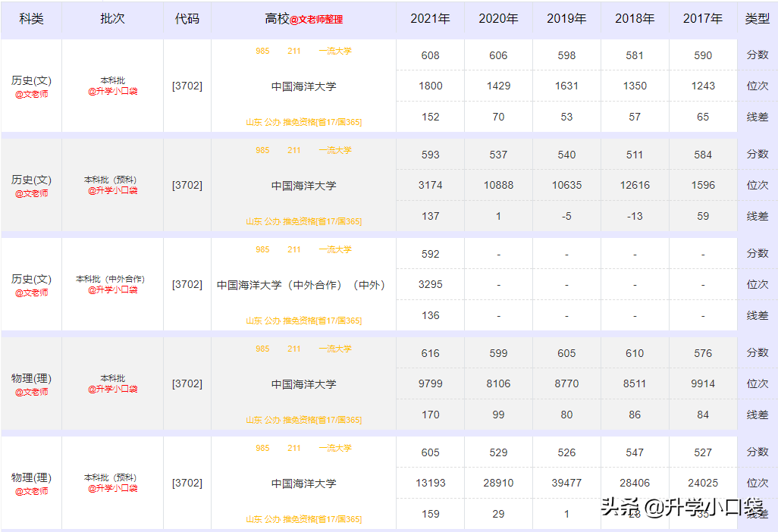Click the line difference value 59
Screen dimensions: 778x532
tap(703, 216)
